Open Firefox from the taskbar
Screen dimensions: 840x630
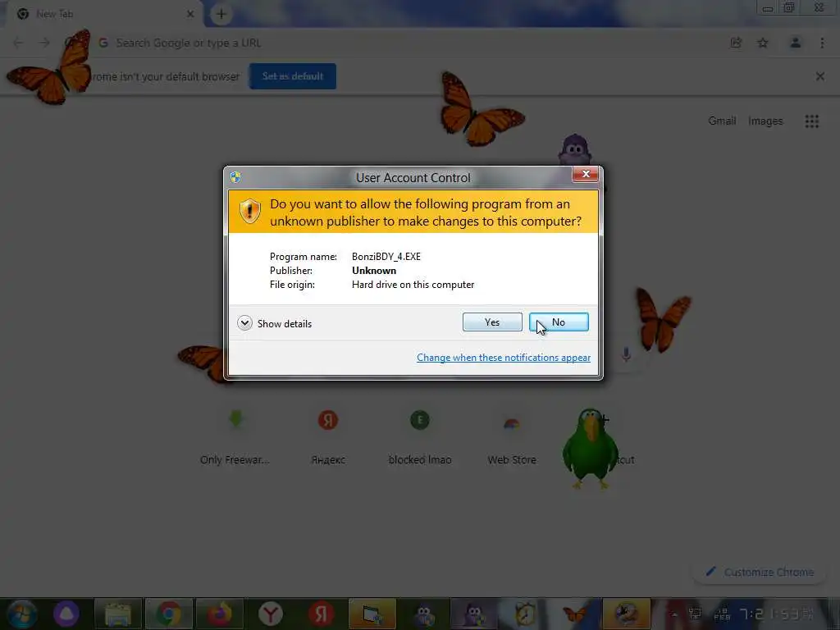tap(219, 614)
